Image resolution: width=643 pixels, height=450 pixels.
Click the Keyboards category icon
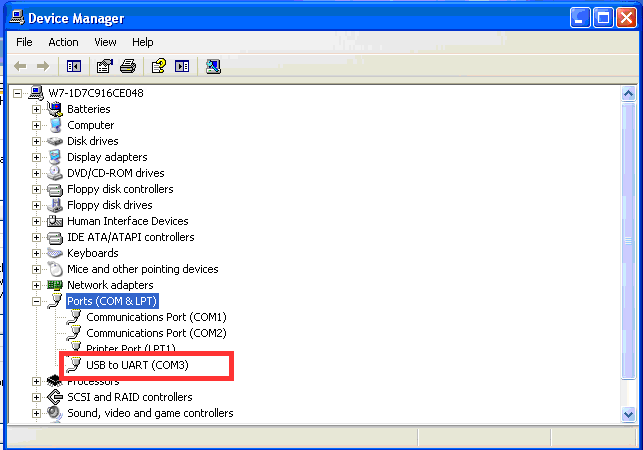pos(55,253)
